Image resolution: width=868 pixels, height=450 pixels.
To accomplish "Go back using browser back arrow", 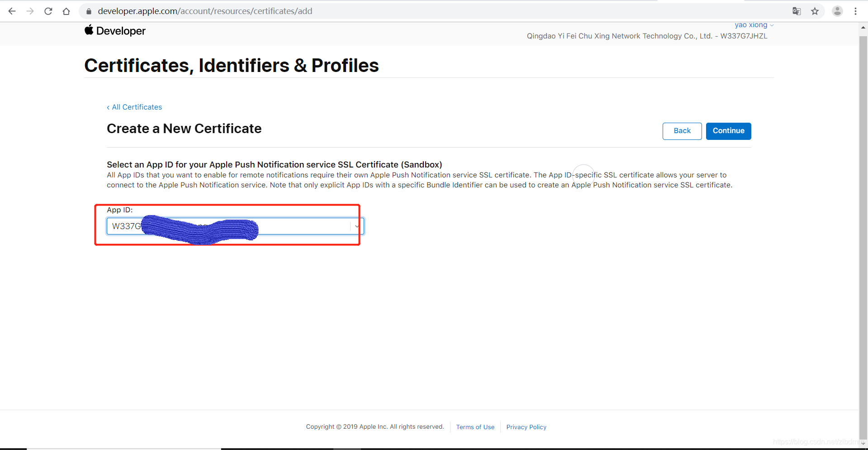I will coord(12,11).
